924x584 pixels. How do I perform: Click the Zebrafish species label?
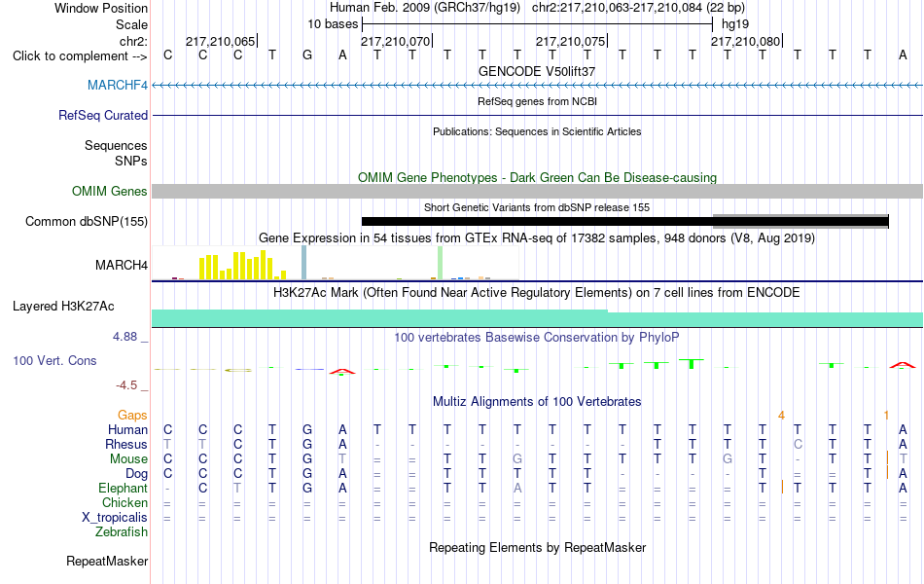tap(122, 532)
